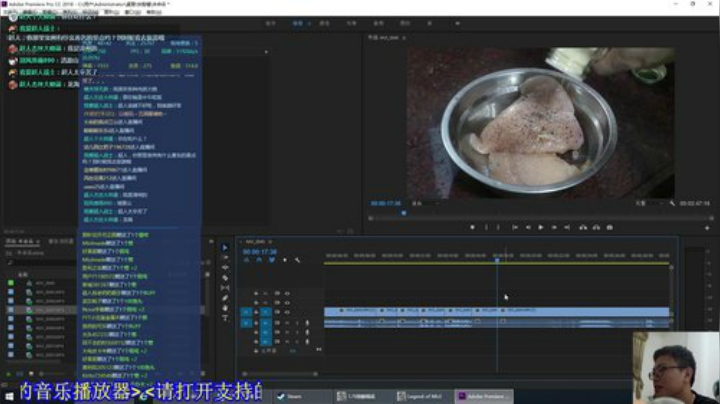The image size is (720, 404).
Task: Toggle A1 source patching button
Action: (246, 323)
